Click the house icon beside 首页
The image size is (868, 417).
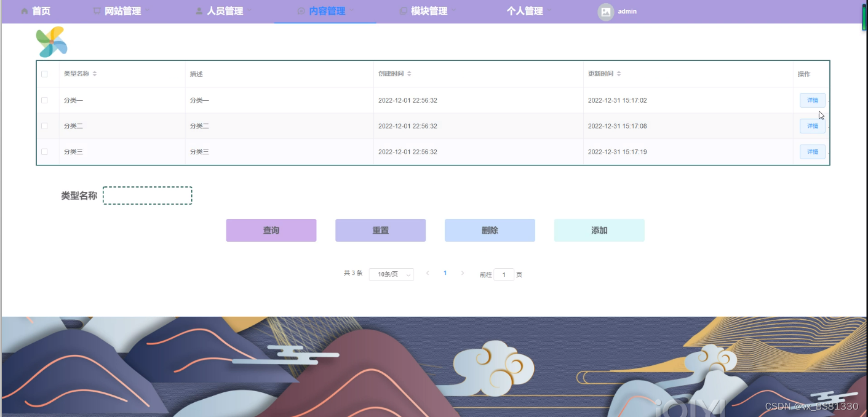point(25,11)
